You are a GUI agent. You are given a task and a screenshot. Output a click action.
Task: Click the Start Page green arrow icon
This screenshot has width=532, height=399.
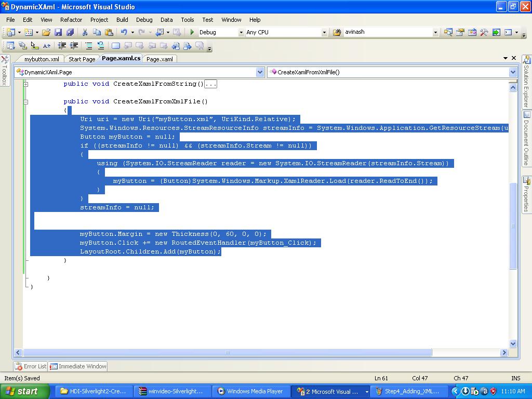(x=496, y=32)
